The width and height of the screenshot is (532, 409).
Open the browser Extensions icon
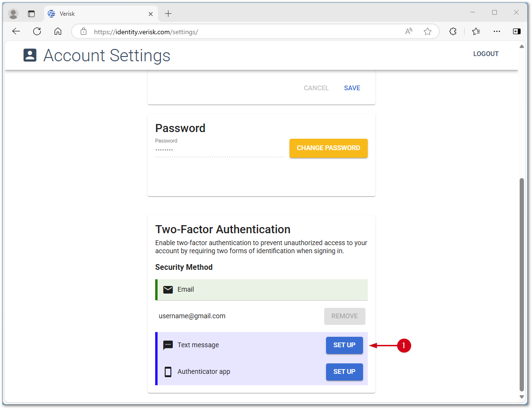(x=453, y=31)
